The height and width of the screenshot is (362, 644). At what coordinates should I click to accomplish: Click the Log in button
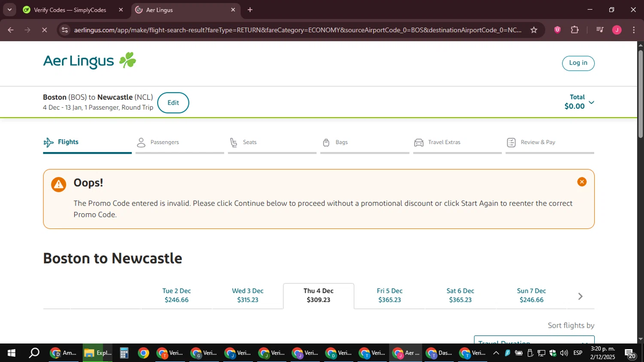coord(578,63)
